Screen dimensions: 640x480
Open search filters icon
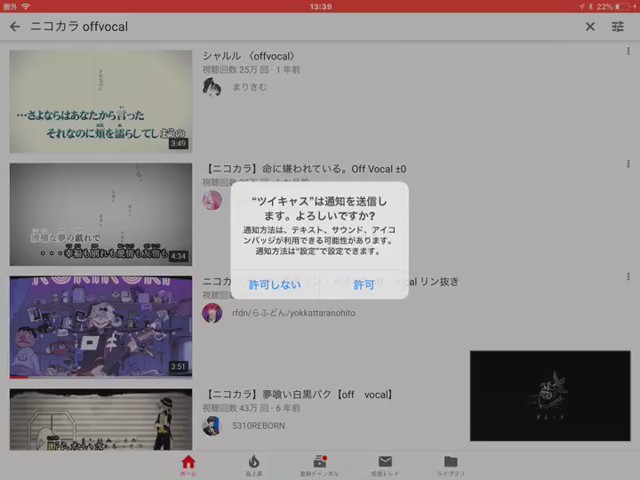coord(618,27)
